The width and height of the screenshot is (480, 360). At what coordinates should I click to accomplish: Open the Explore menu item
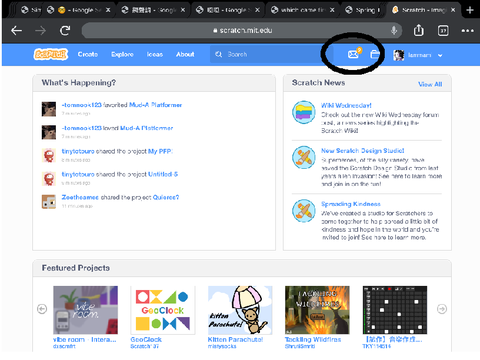point(122,54)
